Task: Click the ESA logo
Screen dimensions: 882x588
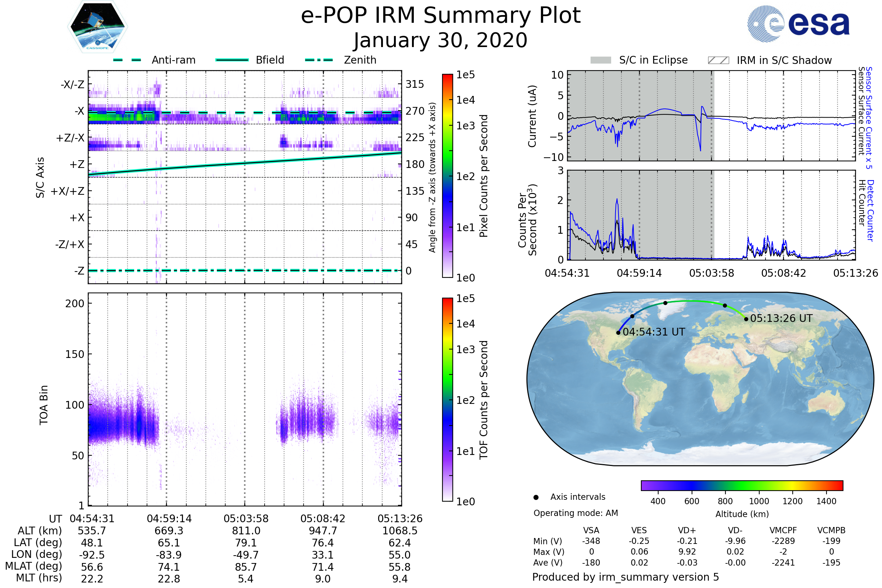Action: coord(798,23)
